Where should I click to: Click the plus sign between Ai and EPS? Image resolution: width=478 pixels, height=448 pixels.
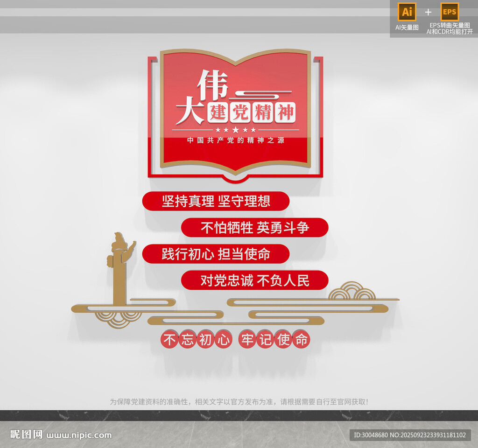[x=428, y=12]
